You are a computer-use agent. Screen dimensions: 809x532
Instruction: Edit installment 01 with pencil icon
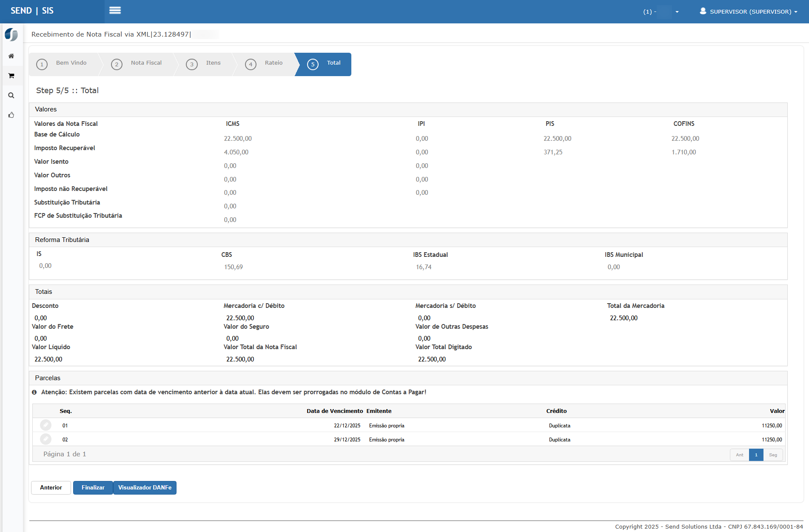click(46, 425)
